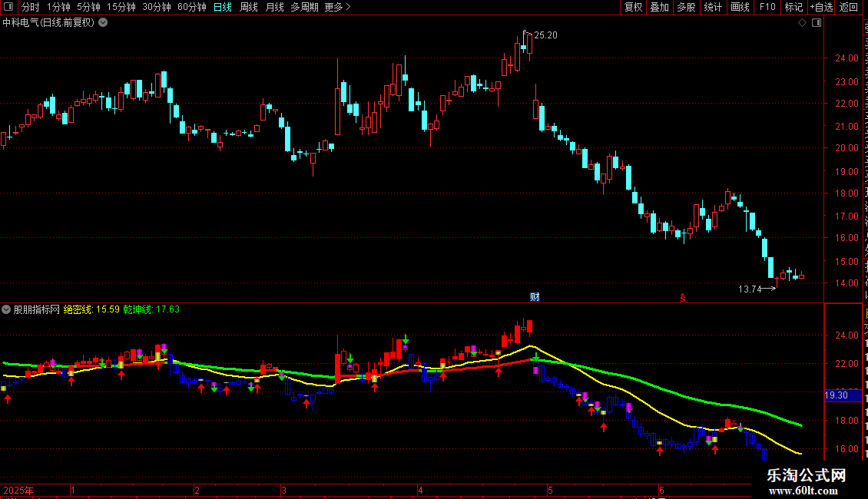868x499 pixels.
Task: Toggle the sidebar panel icon at top left
Action: 8,7
